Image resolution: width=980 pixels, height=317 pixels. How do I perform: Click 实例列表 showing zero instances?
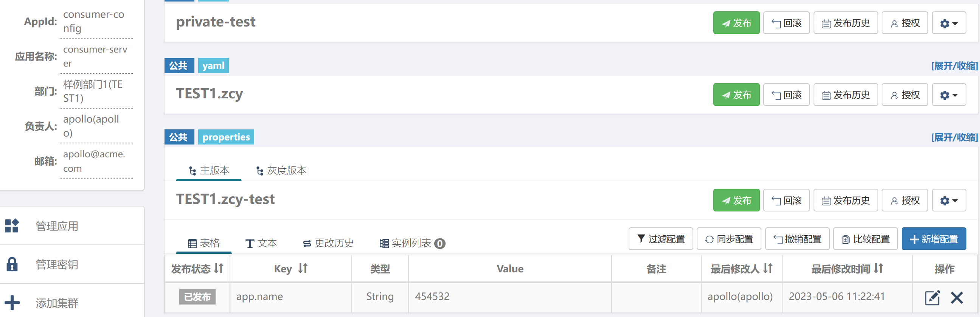(410, 243)
